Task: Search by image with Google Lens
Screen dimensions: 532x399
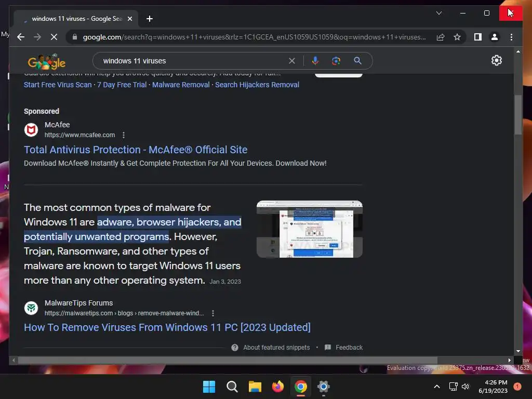Action: pyautogui.click(x=336, y=61)
